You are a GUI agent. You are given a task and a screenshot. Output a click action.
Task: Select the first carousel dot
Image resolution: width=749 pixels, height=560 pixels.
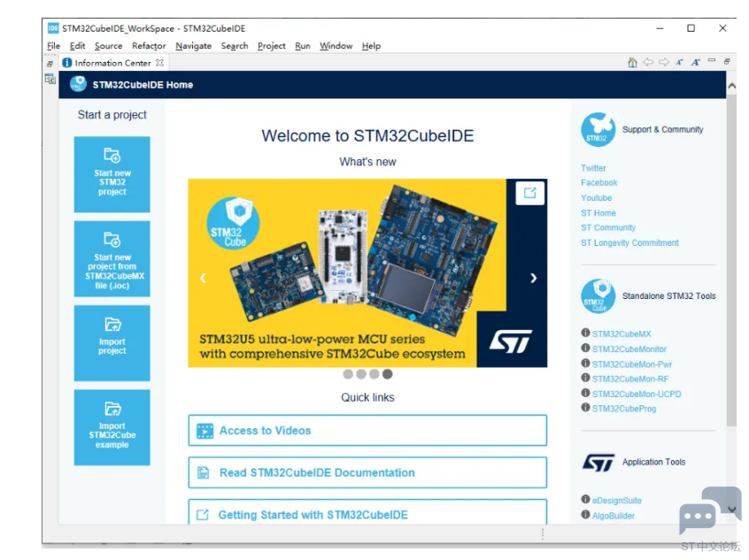348,374
